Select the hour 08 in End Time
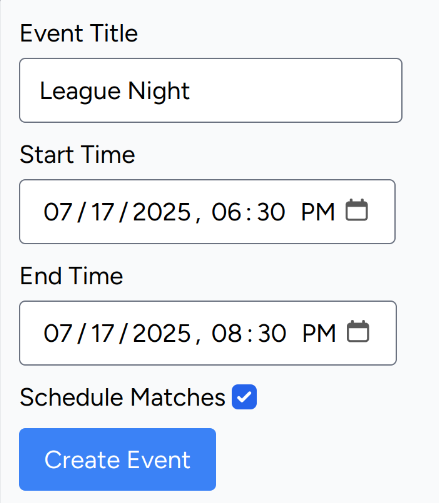Viewport: 439px width, 503px height. 227,333
